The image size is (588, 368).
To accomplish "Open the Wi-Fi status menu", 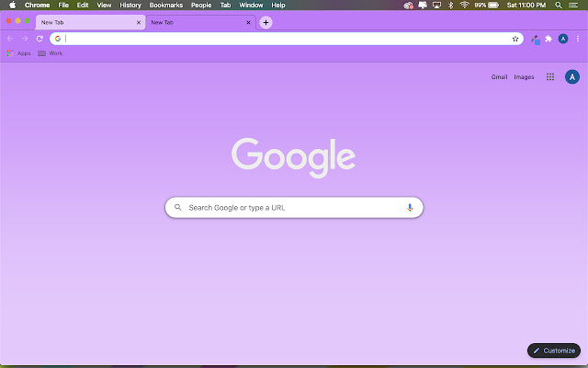I will (464, 5).
